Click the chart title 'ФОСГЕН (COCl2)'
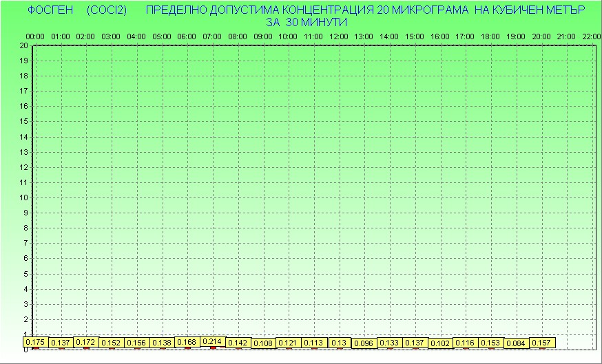The width and height of the screenshot is (602, 364). 77,10
